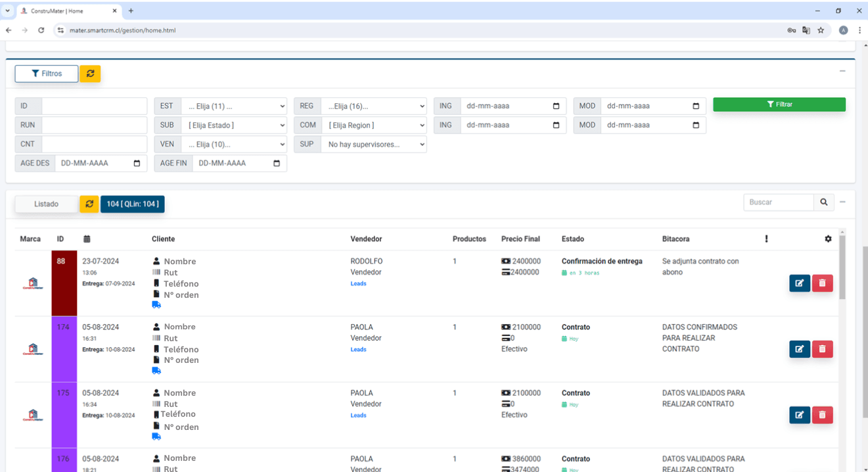868x472 pixels.
Task: Open the table settings gear icon
Action: pyautogui.click(x=828, y=239)
